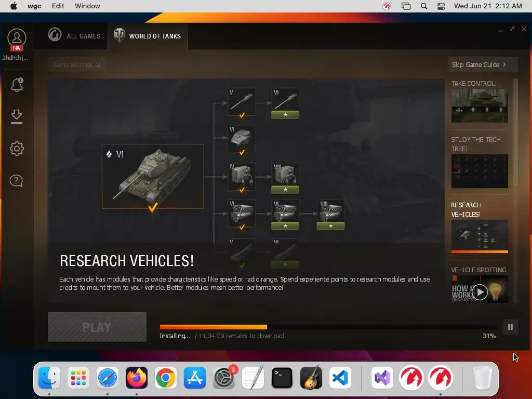Click the date and time in menu bar
The height and width of the screenshot is (399, 532).
(x=488, y=6)
